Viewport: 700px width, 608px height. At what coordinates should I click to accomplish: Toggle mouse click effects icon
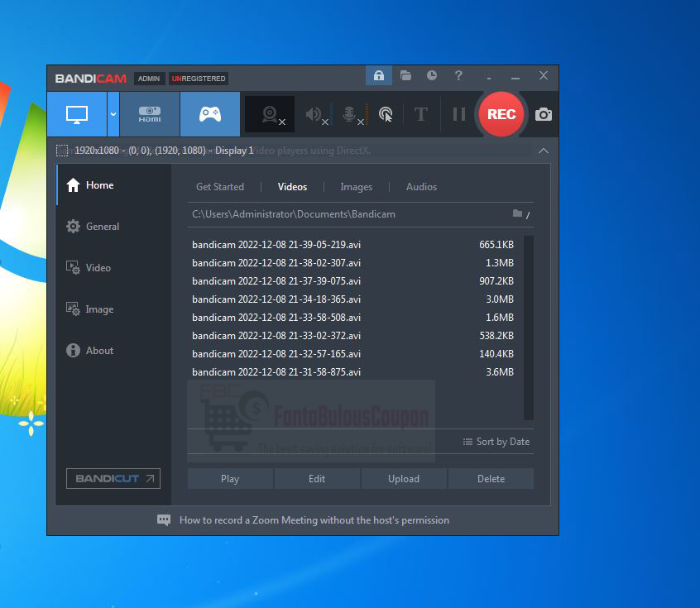pos(386,114)
